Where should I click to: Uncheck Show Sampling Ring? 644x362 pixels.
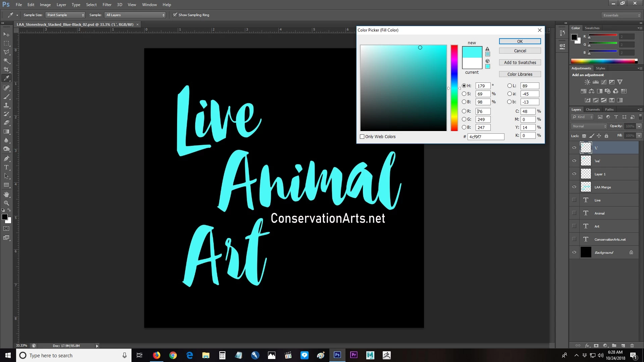coord(175,15)
